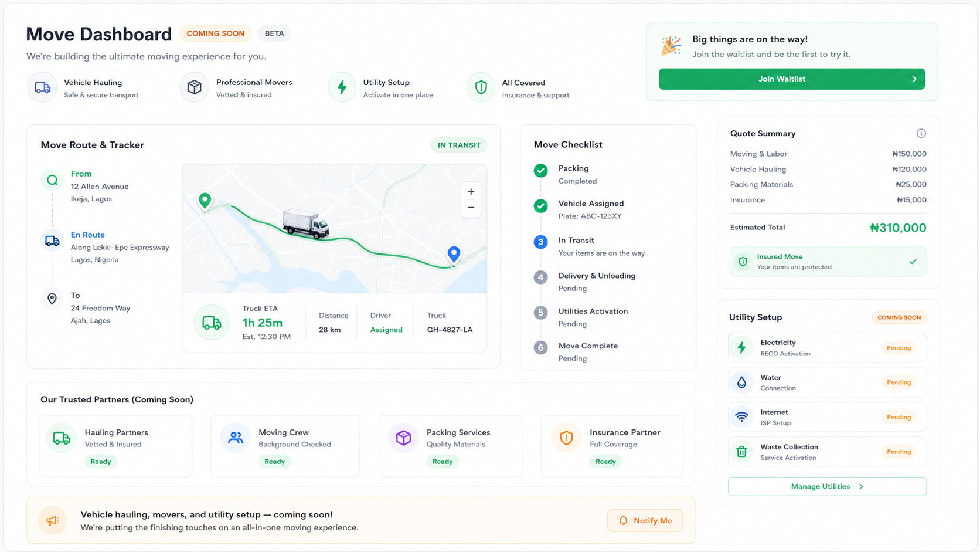Click the Quote Summary info icon
Image resolution: width=980 pixels, height=552 pixels.
921,133
